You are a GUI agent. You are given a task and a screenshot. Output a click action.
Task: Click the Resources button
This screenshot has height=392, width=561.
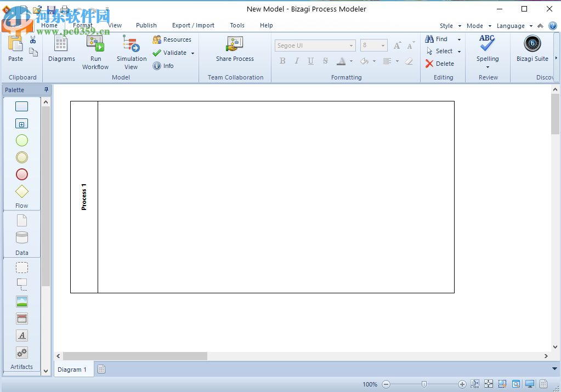click(x=172, y=39)
